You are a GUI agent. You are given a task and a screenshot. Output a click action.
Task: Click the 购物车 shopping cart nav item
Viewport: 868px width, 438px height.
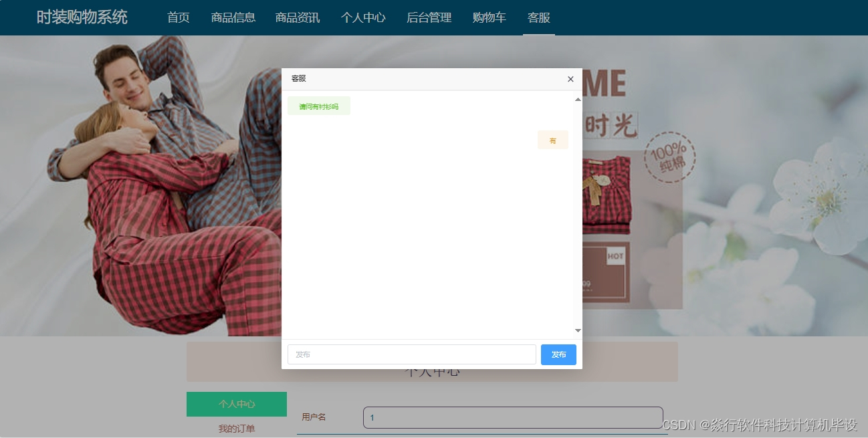click(489, 18)
